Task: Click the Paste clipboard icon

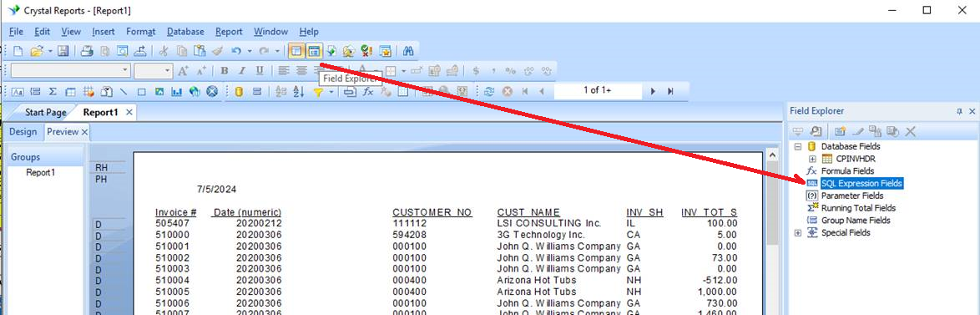Action: pyautogui.click(x=200, y=51)
